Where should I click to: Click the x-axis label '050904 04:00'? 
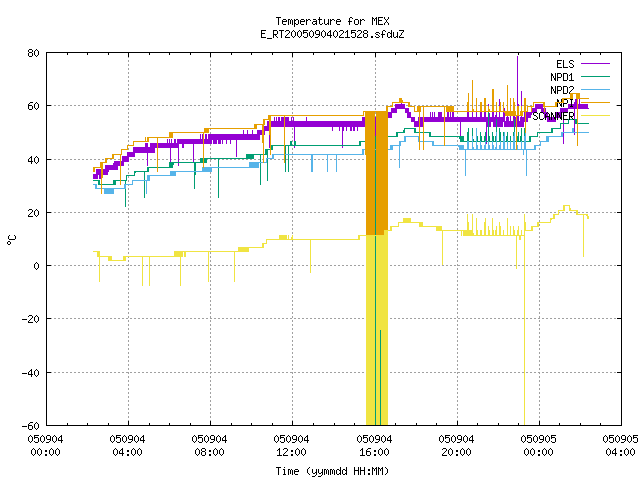coord(127,445)
